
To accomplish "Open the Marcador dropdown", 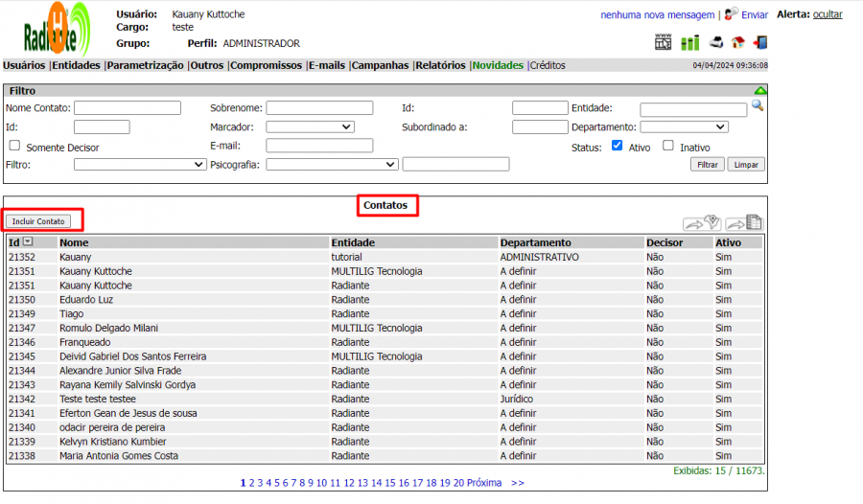I will point(310,126).
